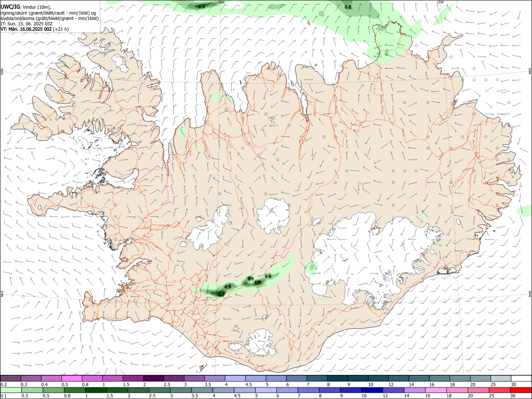Click the '15W' longitude label
Image resolution: width=532 pixels, height=399 pixels.
tap(440, 2)
